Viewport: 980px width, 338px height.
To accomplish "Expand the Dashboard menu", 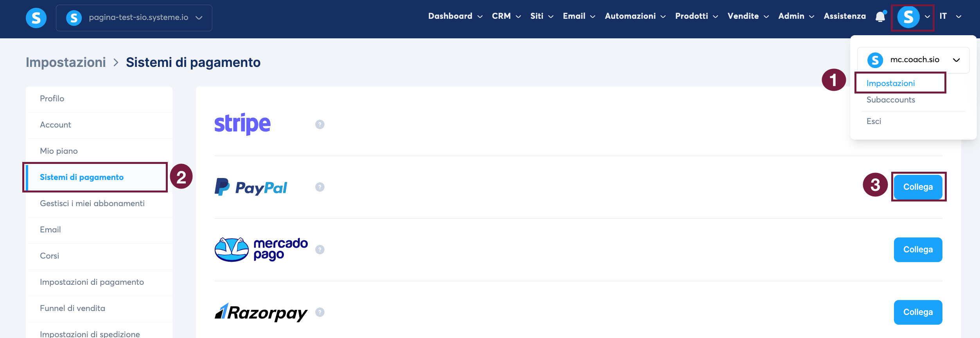I will pyautogui.click(x=455, y=16).
